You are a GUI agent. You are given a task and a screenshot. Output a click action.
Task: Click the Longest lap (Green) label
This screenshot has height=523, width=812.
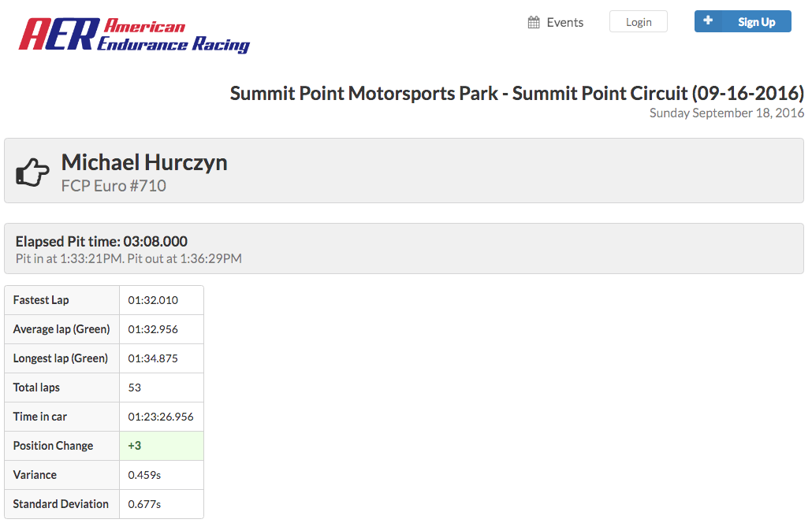[61, 358]
